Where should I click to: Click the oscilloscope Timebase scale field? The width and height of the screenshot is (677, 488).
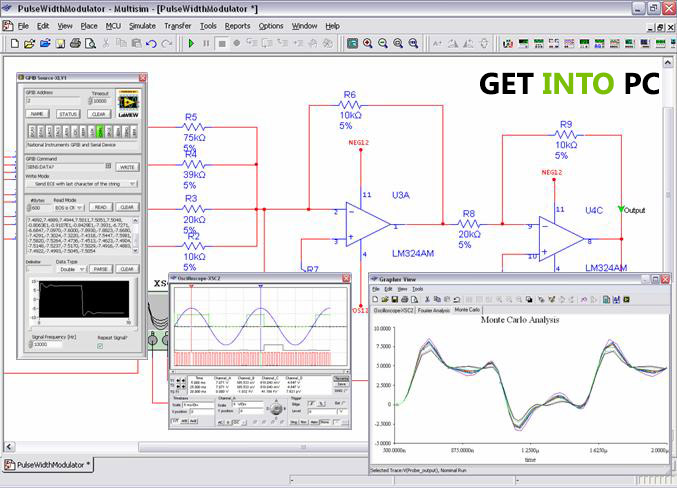pyautogui.click(x=198, y=405)
